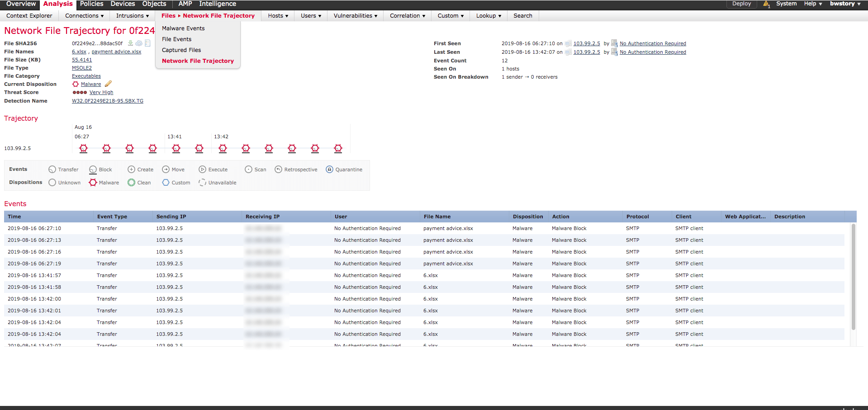Select trajectory marker under the 06:27 label

pos(83,148)
